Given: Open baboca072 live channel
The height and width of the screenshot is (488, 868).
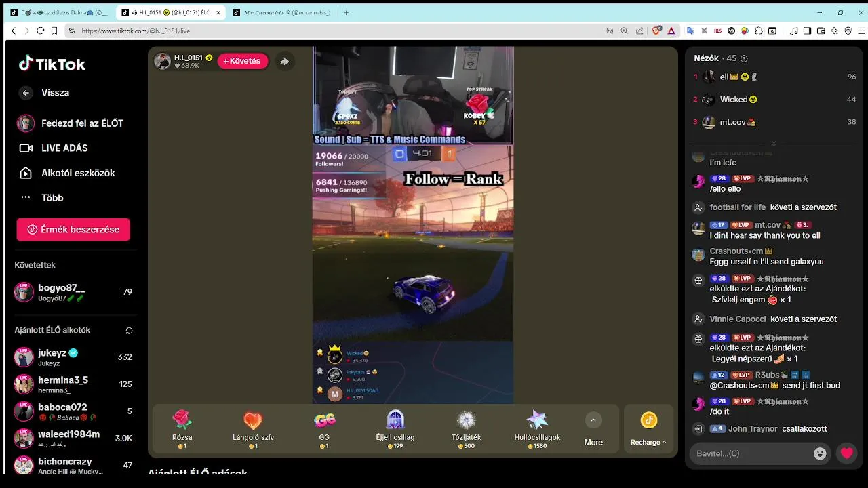Looking at the screenshot, I should [73, 411].
